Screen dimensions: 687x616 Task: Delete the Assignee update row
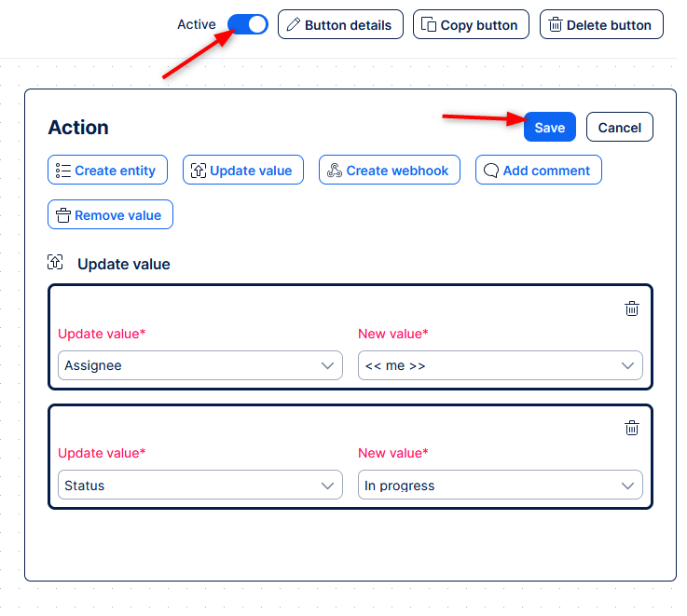click(632, 308)
